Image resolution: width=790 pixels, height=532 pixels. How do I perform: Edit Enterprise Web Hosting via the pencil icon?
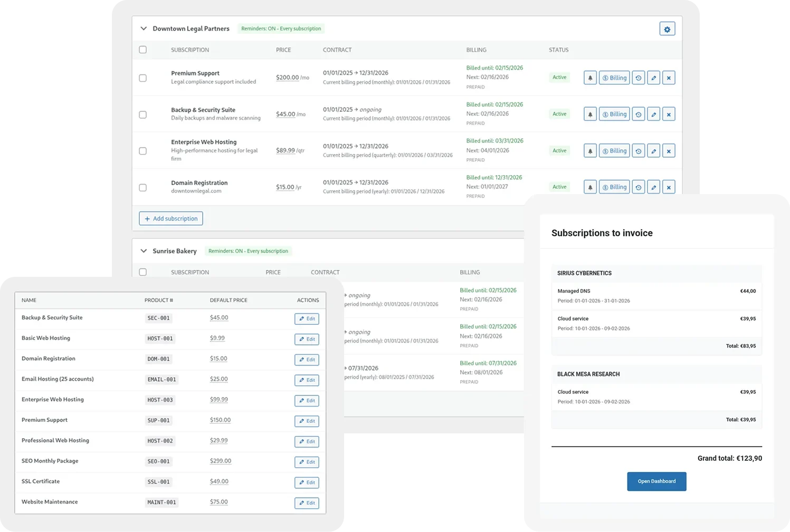click(x=653, y=150)
